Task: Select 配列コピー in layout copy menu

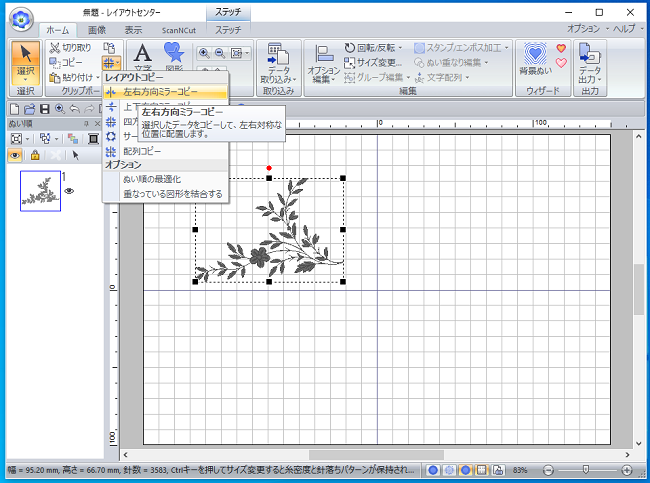Action: (x=141, y=150)
